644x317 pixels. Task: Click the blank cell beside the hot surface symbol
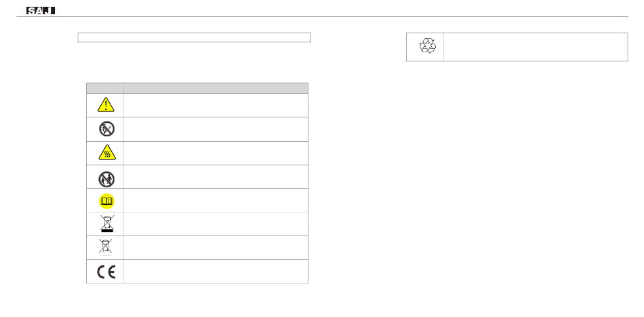216,153
